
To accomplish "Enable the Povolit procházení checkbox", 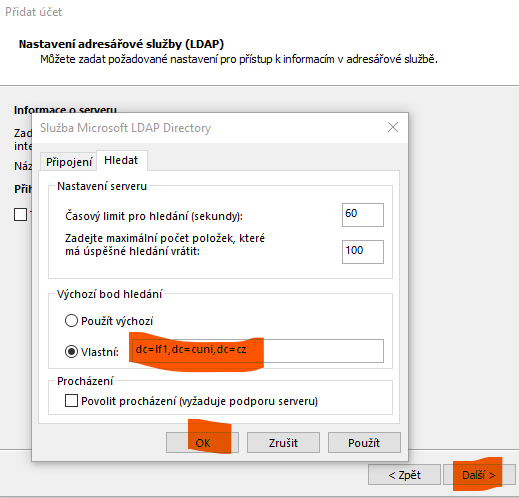I will pos(71,401).
